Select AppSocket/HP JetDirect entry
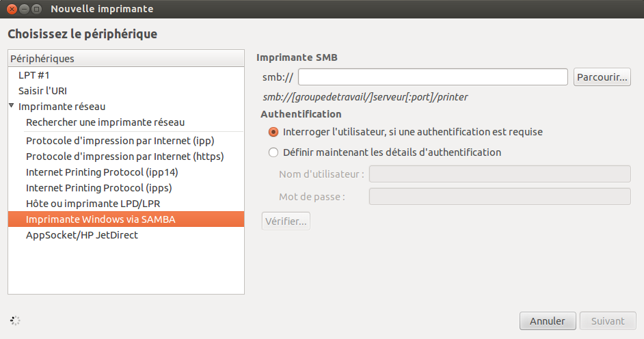The width and height of the screenshot is (644, 339). (x=126, y=234)
